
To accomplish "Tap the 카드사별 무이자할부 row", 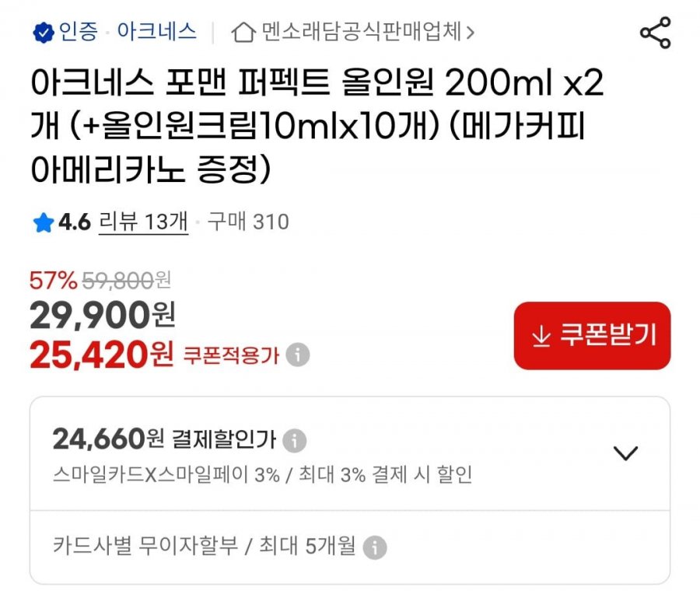I will pos(350,547).
